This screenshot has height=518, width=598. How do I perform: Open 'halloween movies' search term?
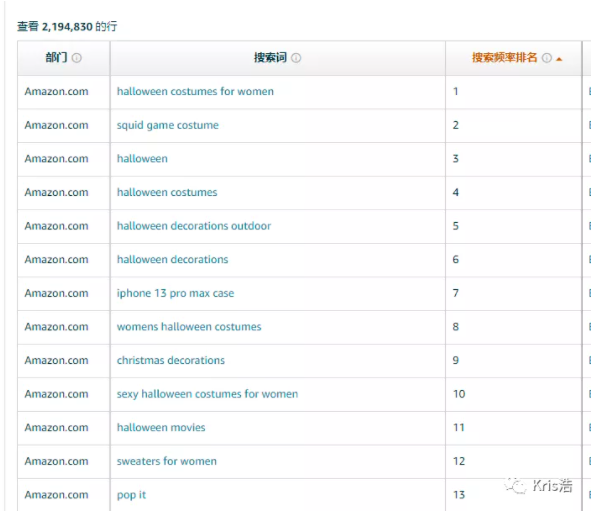[x=161, y=427]
